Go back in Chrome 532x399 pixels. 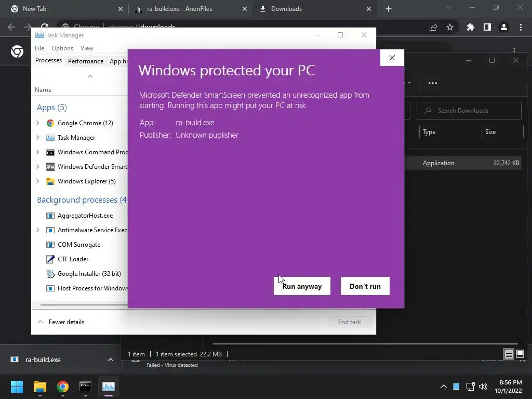click(11, 27)
